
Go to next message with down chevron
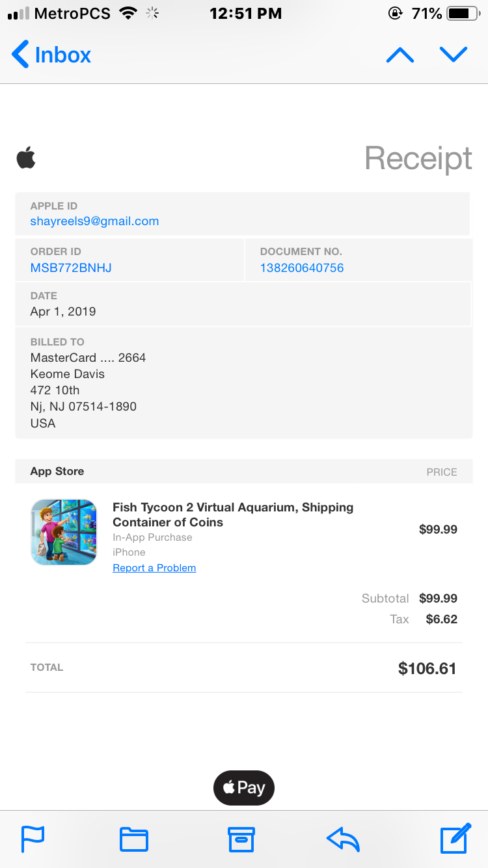pos(454,55)
